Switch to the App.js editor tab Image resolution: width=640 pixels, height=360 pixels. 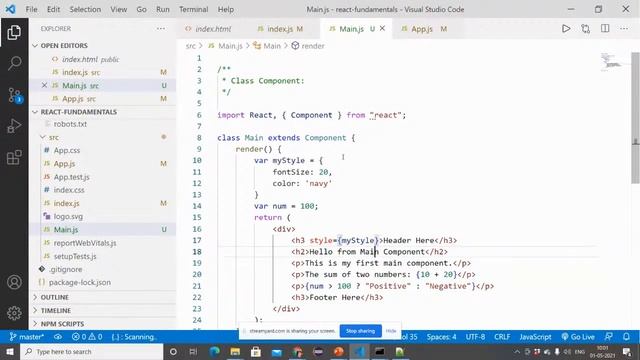[x=424, y=29]
